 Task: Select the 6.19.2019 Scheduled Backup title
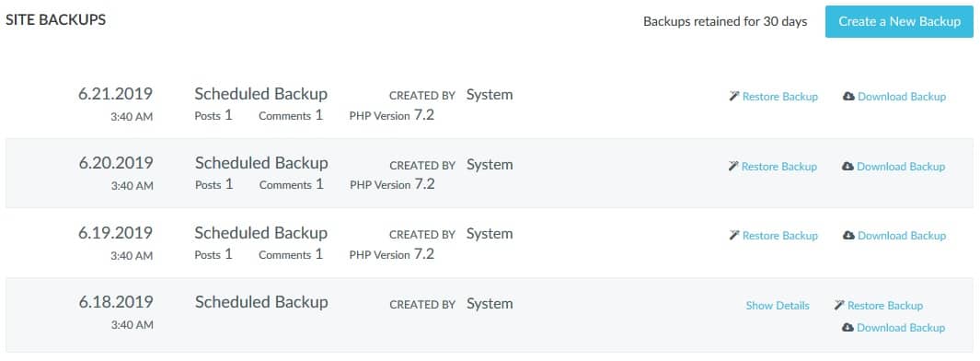click(x=261, y=233)
